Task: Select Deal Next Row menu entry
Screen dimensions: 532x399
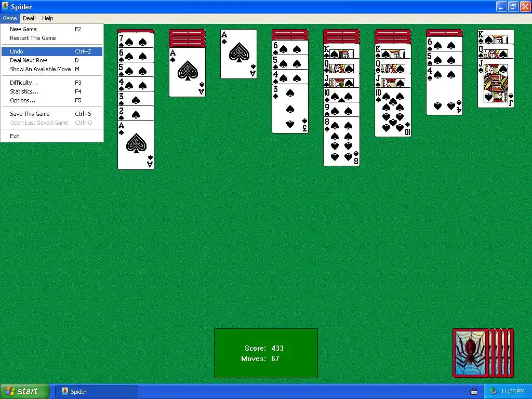Action: [x=51, y=60]
